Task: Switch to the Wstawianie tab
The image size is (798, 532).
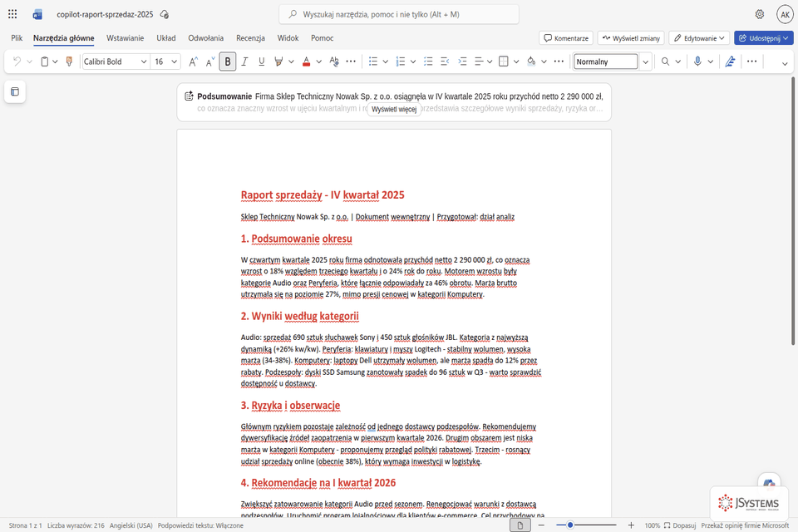Action: click(x=126, y=38)
